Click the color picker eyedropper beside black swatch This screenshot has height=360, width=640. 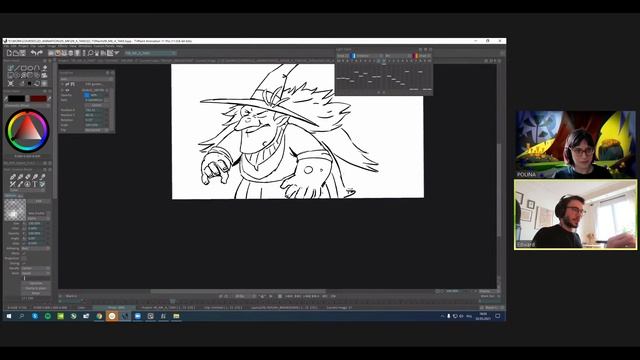(x=6, y=99)
